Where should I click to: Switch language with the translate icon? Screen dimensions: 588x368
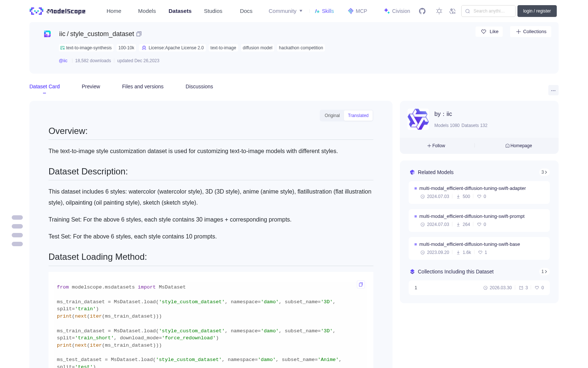(453, 11)
